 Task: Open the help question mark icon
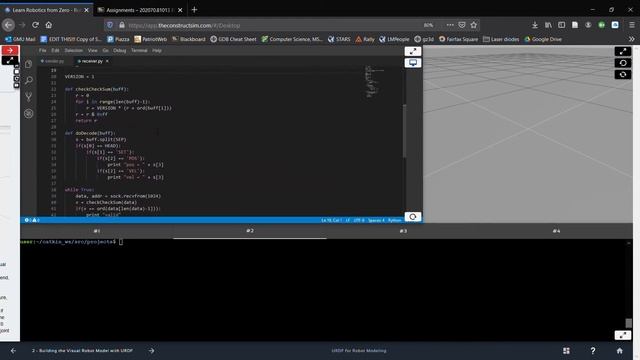pos(593,351)
